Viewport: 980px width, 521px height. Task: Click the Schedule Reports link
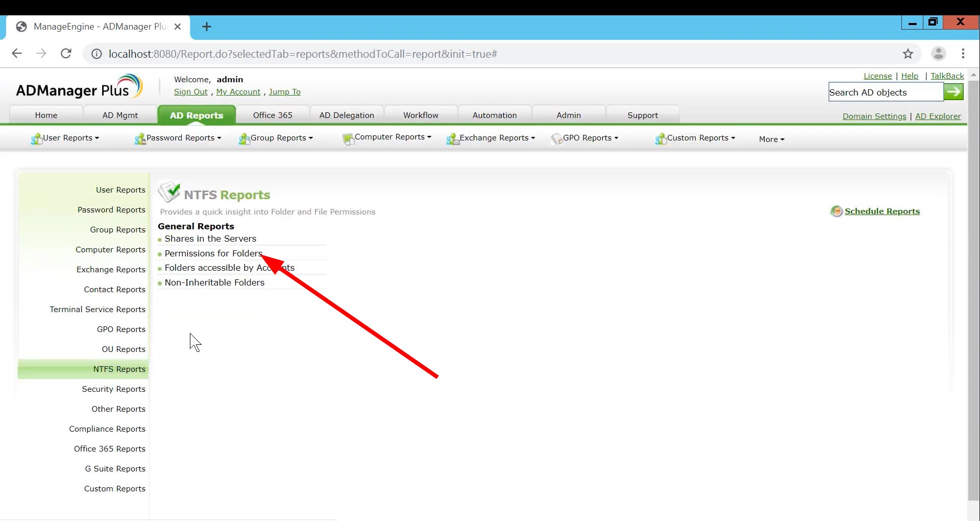(882, 211)
